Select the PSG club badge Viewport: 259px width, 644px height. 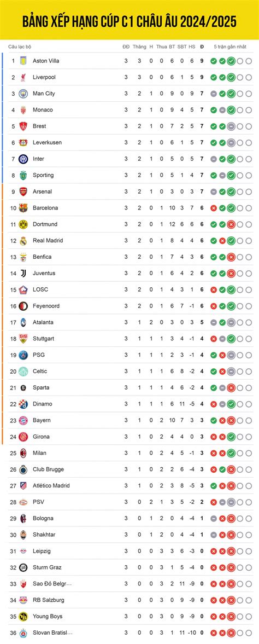point(23,355)
